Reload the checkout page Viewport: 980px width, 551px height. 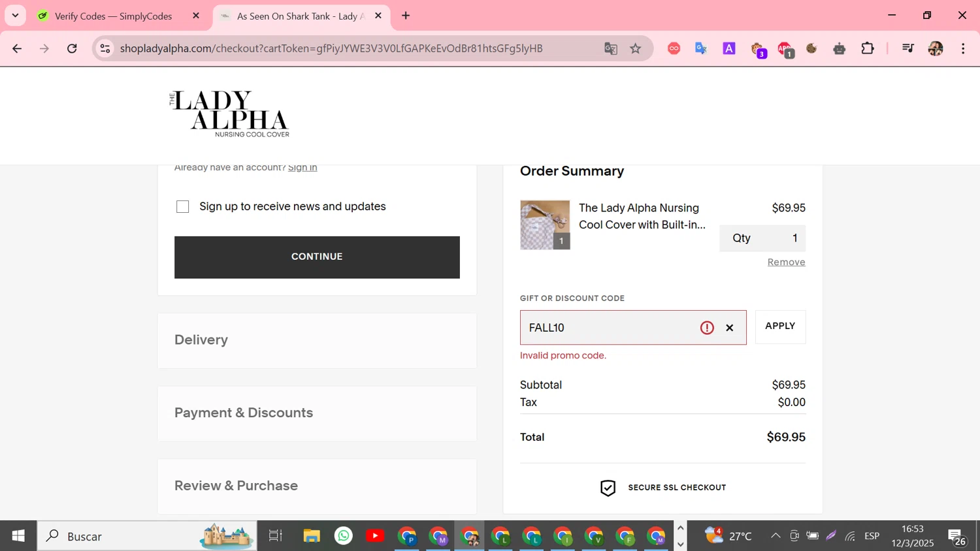pos(72,48)
